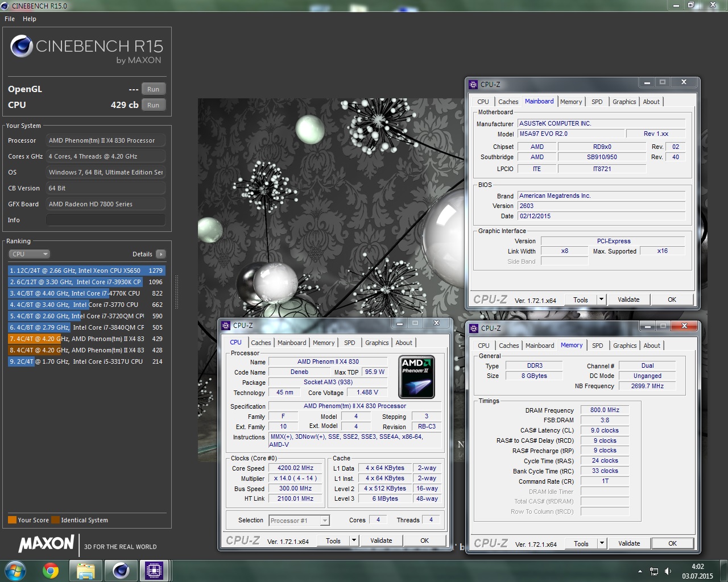This screenshot has width=728, height=582.
Task: Open the CPU ranking type dropdown
Action: click(30, 254)
